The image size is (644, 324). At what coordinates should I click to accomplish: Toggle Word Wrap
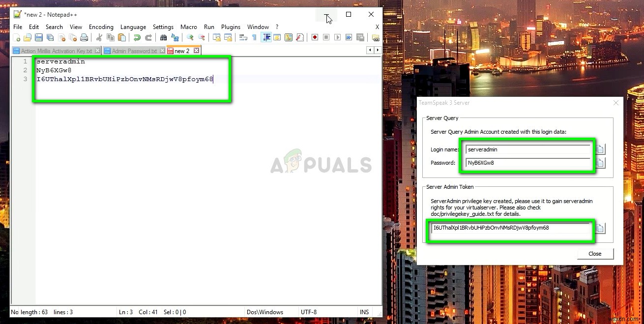[243, 37]
